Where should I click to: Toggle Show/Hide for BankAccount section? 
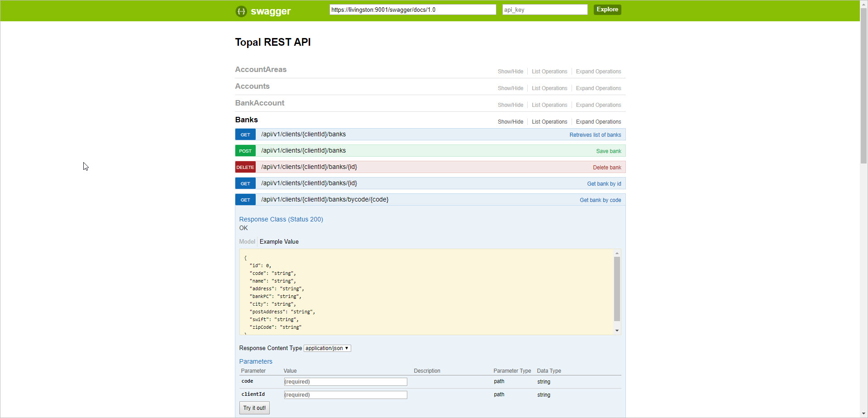pos(510,105)
